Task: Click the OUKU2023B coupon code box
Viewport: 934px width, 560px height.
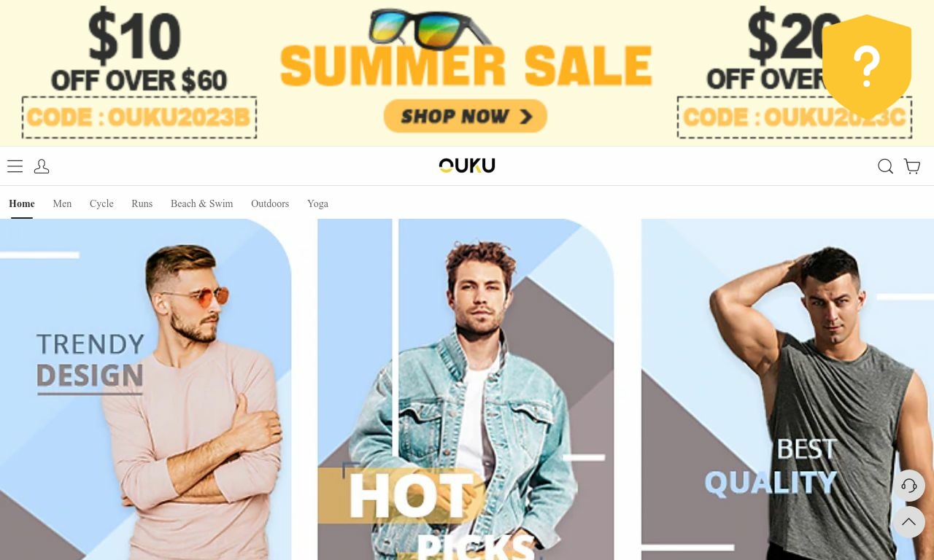Action: 139,117
